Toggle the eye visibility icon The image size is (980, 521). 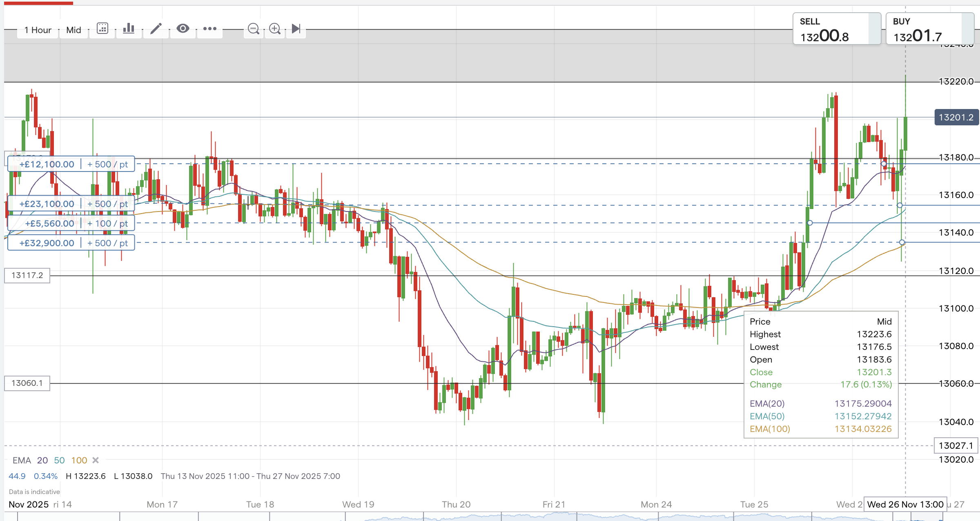point(183,29)
